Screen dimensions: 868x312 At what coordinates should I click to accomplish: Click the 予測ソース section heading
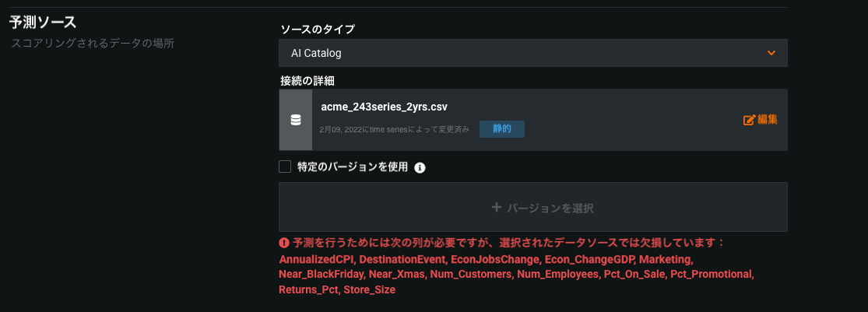[43, 22]
